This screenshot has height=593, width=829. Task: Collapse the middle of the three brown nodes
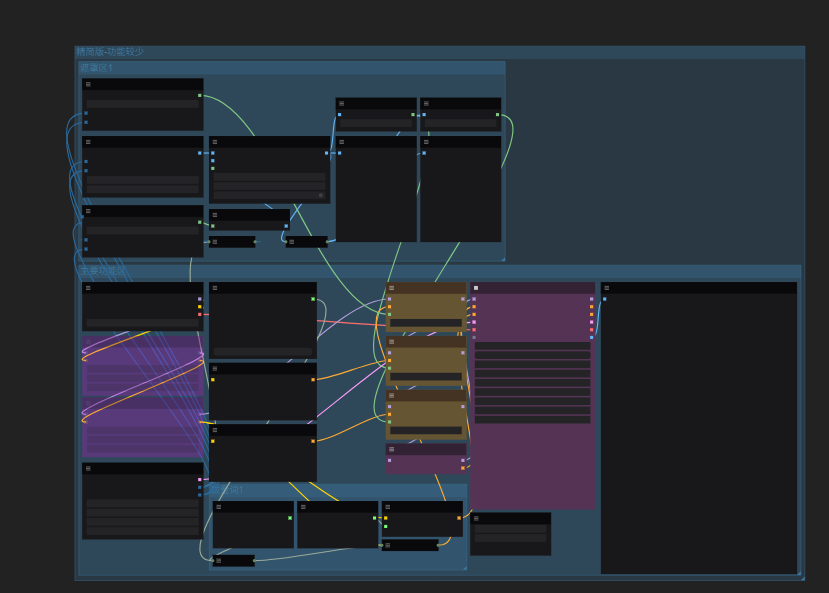[391, 342]
